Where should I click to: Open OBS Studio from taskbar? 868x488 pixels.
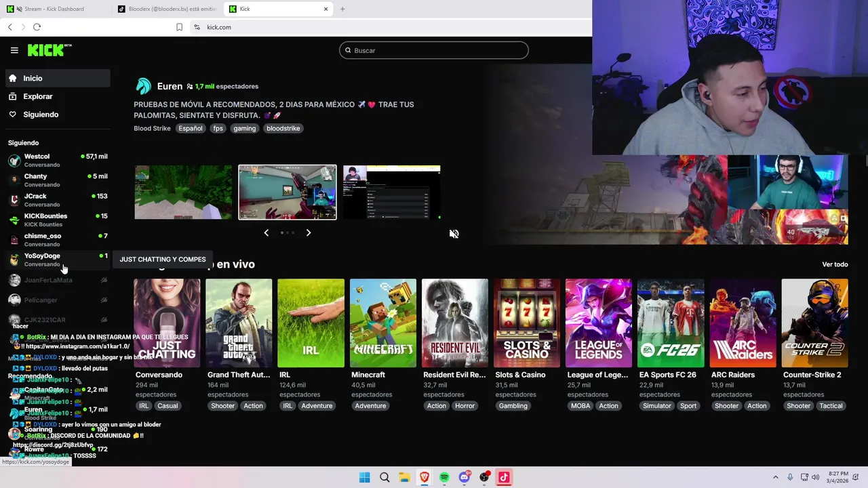pyautogui.click(x=484, y=477)
